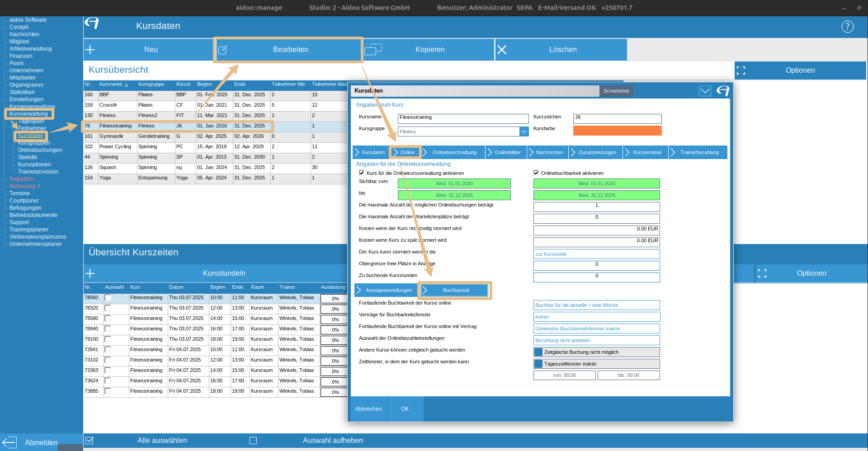Open the Kursgruppe 'Fitness' dropdown
868x451 pixels.
(524, 132)
